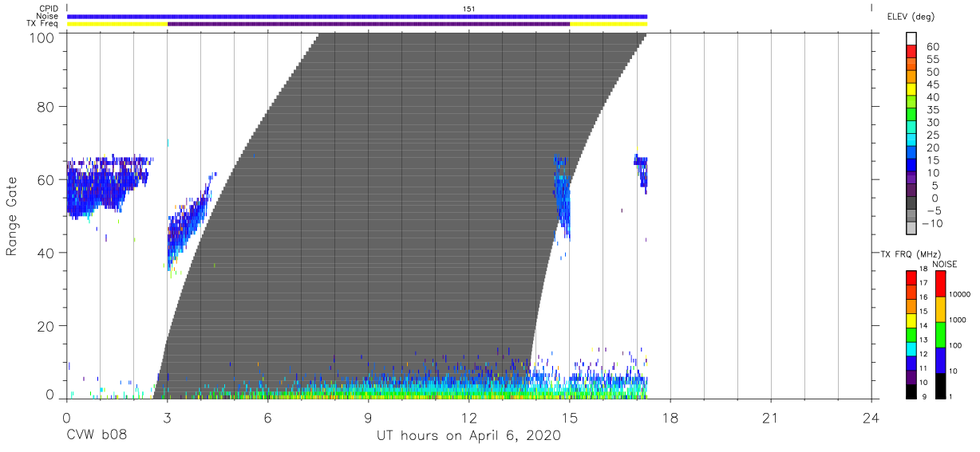Click ELEV colorbar label 35
Screen dimensions: 980x452
(x=932, y=110)
